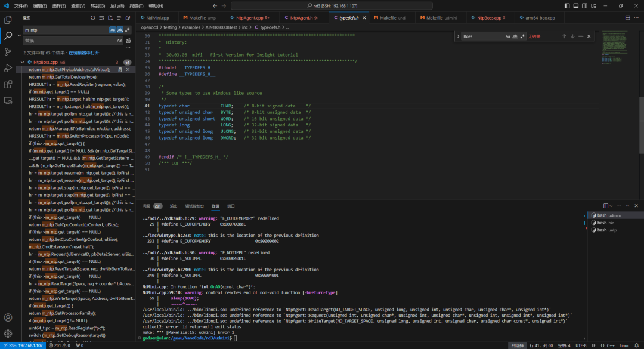Clear the search results

(x=101, y=18)
